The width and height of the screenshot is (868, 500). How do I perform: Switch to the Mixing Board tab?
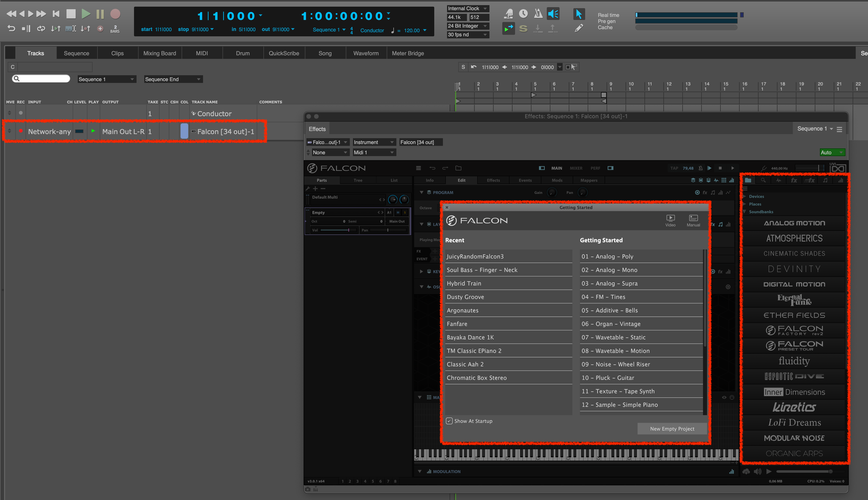[160, 53]
